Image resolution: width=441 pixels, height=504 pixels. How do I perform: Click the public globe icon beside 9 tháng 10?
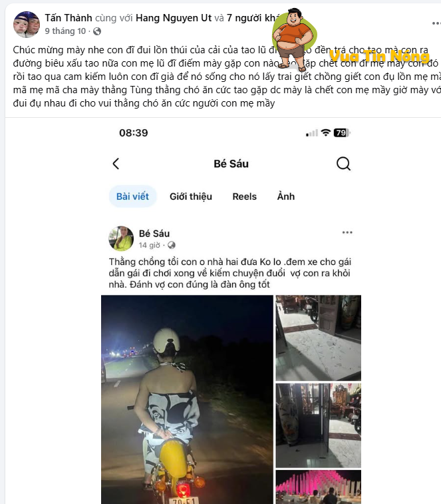tap(97, 31)
